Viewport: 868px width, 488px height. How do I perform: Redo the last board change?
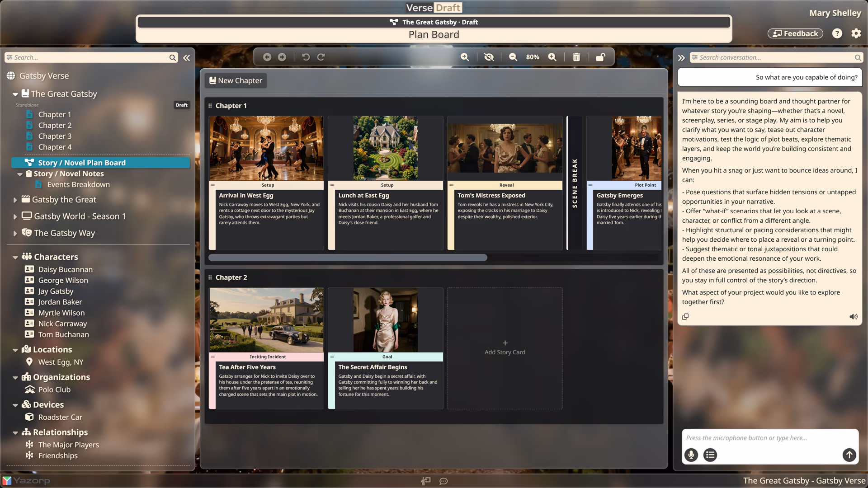click(x=321, y=57)
